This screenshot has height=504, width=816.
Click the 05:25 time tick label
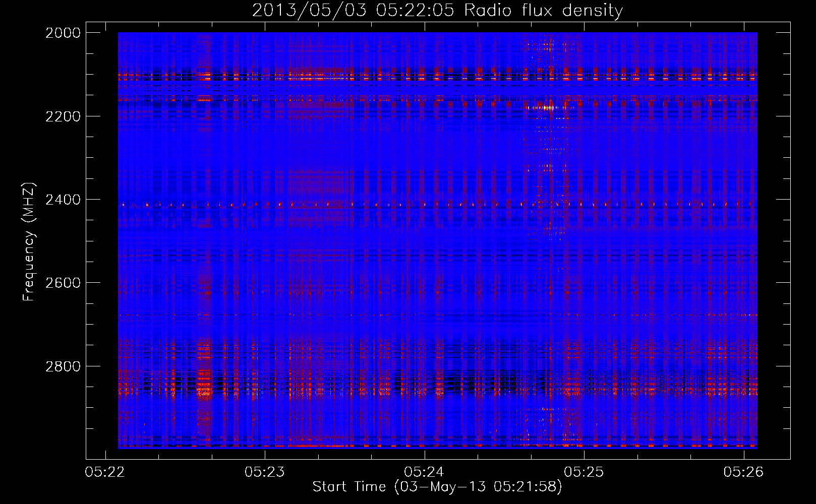coord(584,472)
